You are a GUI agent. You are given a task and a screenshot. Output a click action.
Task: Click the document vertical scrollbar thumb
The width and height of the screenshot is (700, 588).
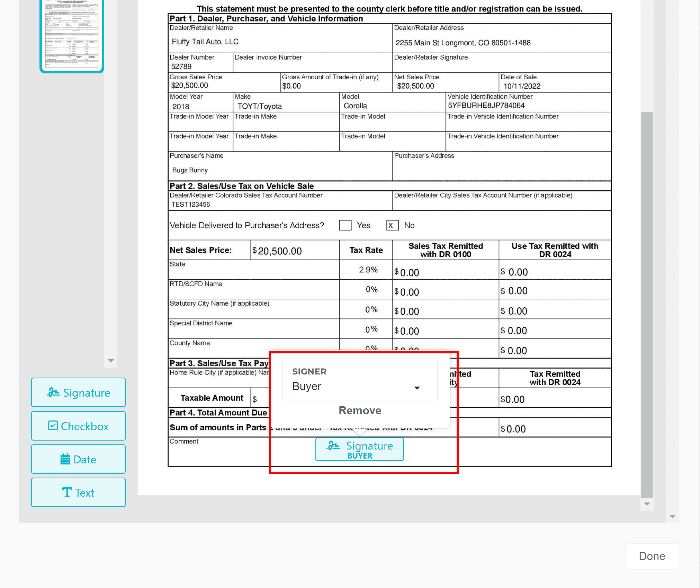(647, 305)
